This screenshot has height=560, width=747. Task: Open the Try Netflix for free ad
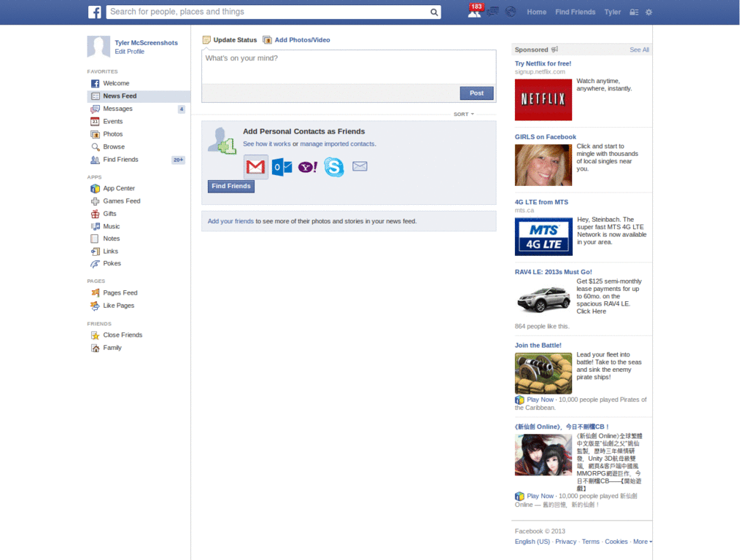coord(543,64)
